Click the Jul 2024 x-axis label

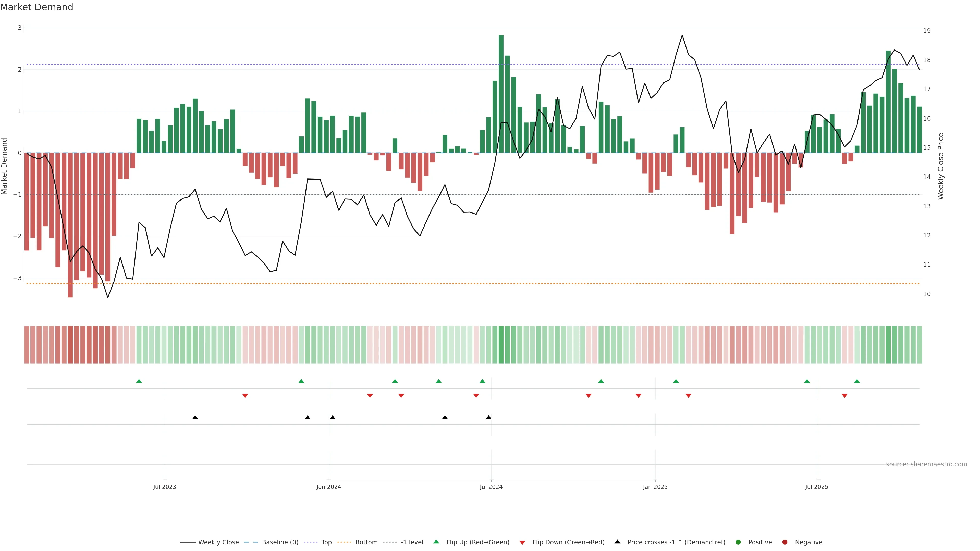pyautogui.click(x=491, y=487)
